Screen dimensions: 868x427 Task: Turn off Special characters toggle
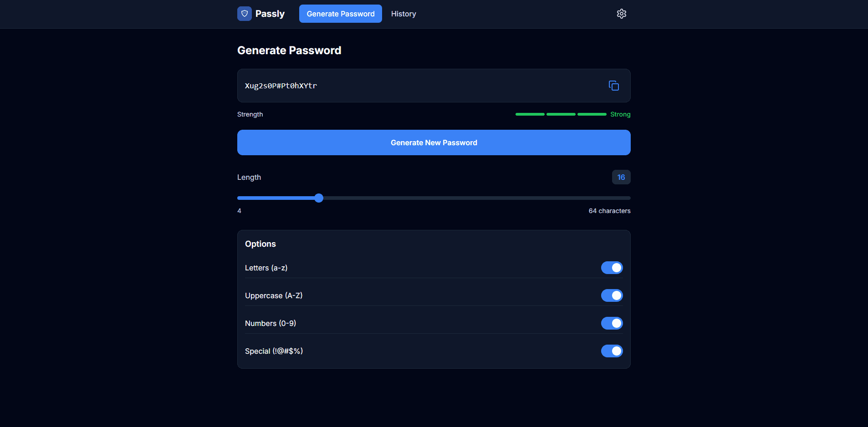point(612,351)
